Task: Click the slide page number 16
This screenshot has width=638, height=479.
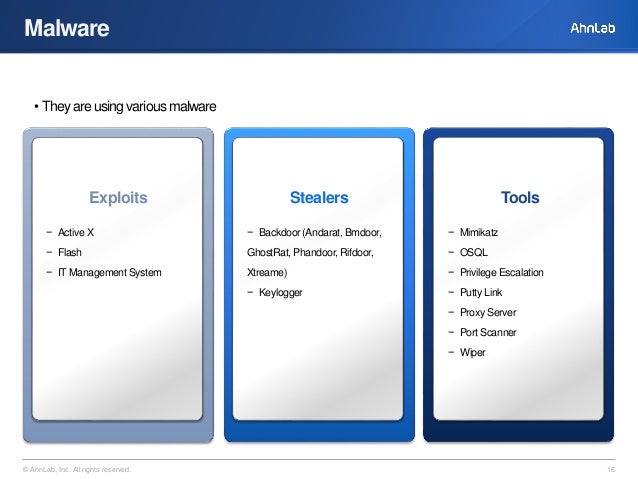Action: click(611, 469)
